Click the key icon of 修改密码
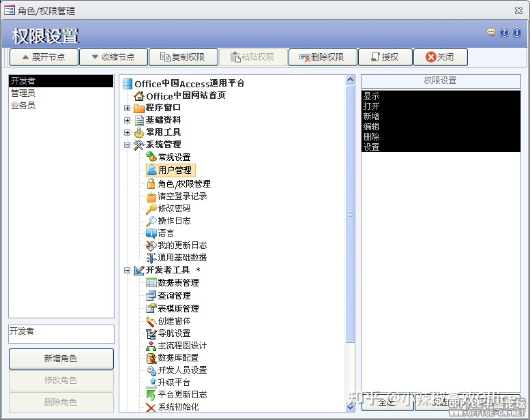The width and height of the screenshot is (530, 420). click(x=151, y=209)
